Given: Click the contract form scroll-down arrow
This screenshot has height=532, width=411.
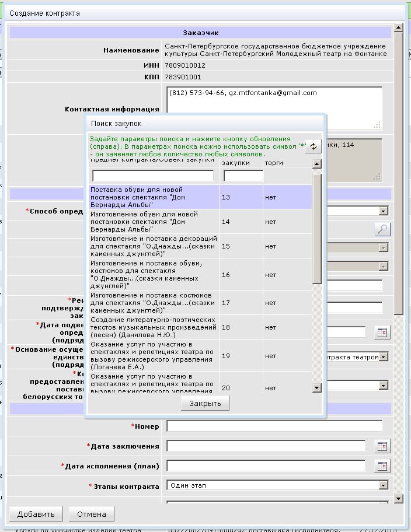Looking at the screenshot, I should point(398,499).
